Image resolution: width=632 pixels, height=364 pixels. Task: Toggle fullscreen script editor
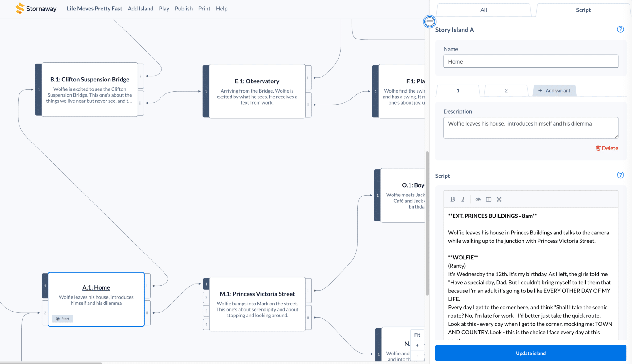499,199
